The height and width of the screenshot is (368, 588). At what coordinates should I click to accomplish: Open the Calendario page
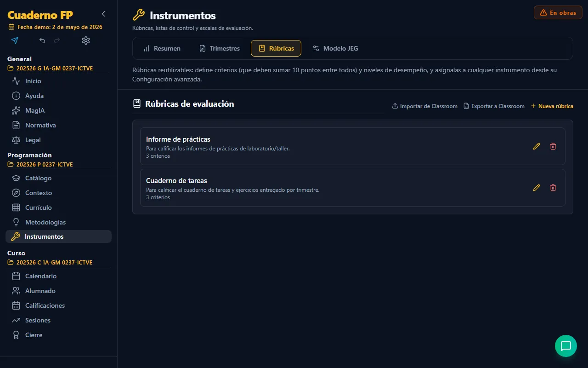(x=58, y=276)
